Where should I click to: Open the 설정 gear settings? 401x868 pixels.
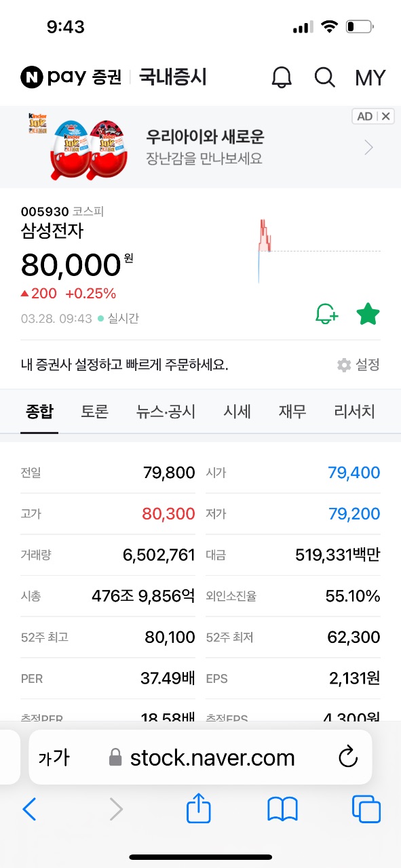point(358,365)
